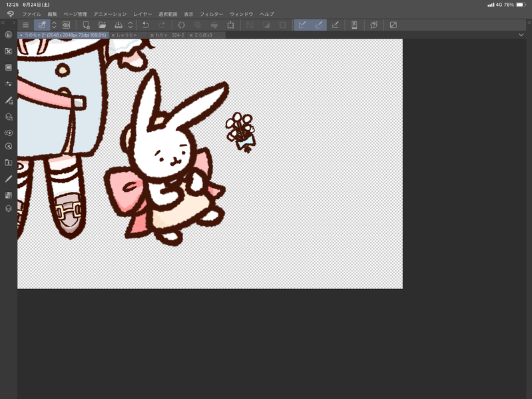Click the Undo arrow icon

pos(146,25)
